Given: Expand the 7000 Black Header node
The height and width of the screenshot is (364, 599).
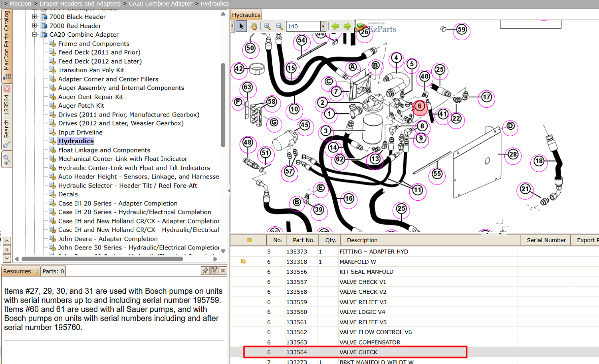Looking at the screenshot, I should click(35, 17).
